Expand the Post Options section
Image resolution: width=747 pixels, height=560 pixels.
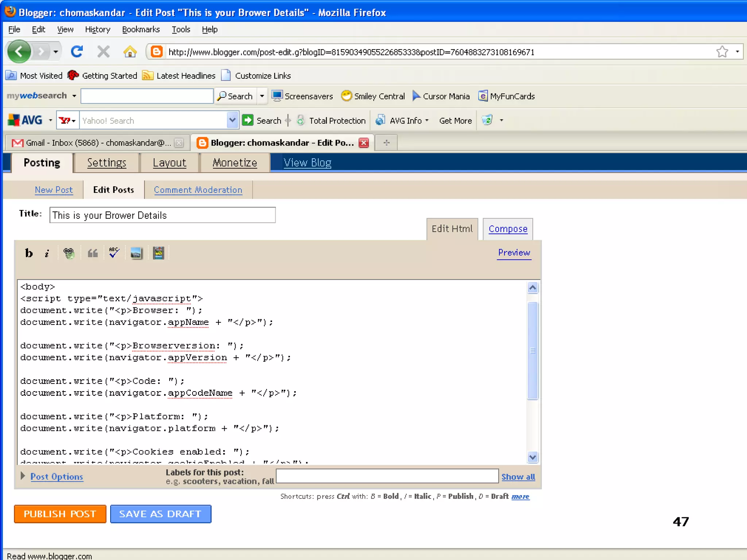[x=56, y=477]
